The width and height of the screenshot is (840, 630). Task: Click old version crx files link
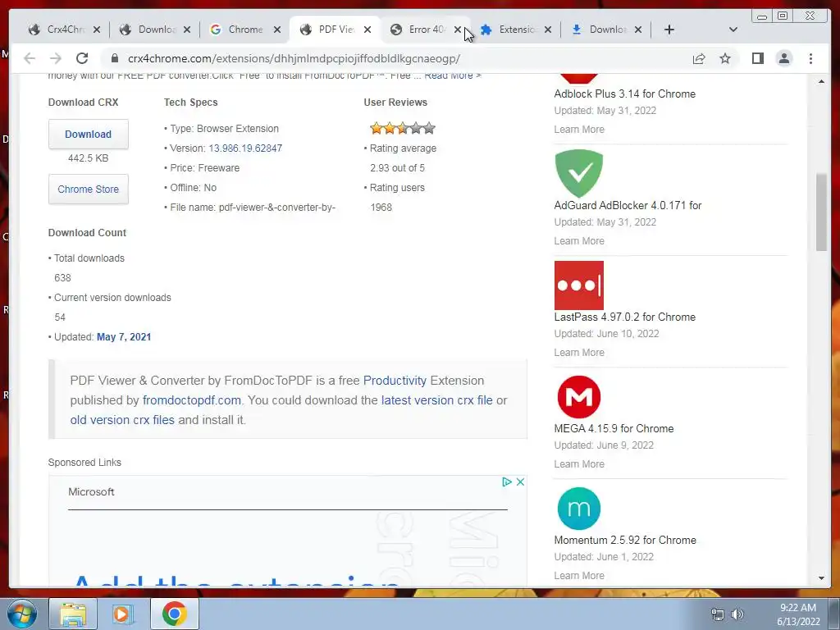[x=122, y=420]
